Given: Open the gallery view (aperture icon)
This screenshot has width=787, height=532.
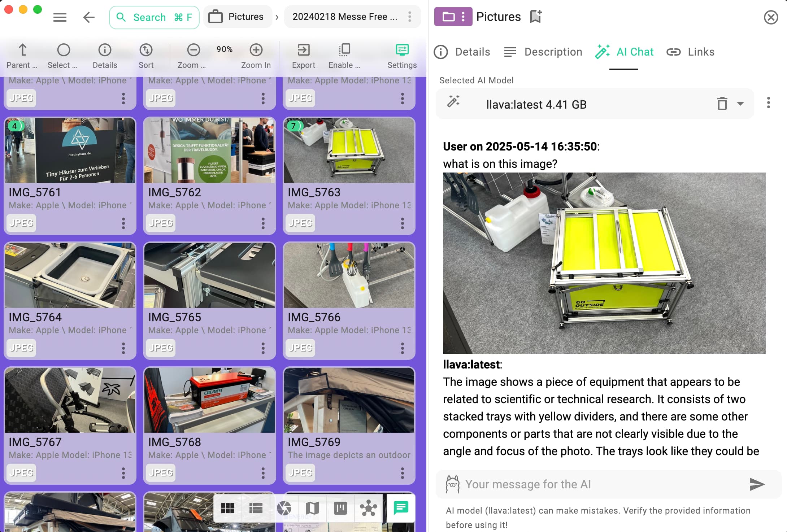Looking at the screenshot, I should [284, 508].
